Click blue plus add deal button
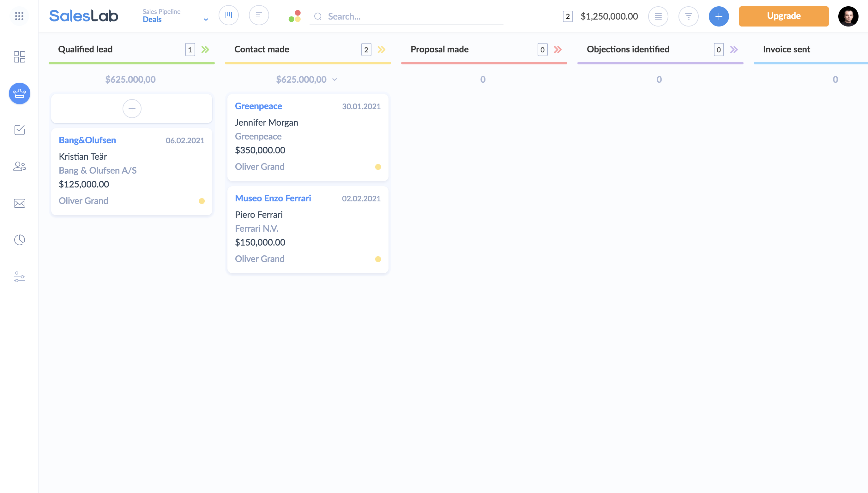 719,16
